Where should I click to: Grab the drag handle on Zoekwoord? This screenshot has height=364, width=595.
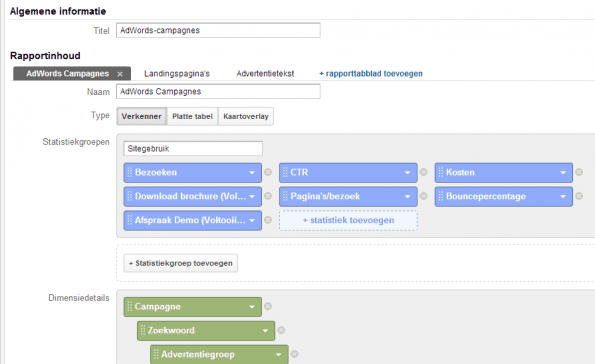pyautogui.click(x=143, y=330)
